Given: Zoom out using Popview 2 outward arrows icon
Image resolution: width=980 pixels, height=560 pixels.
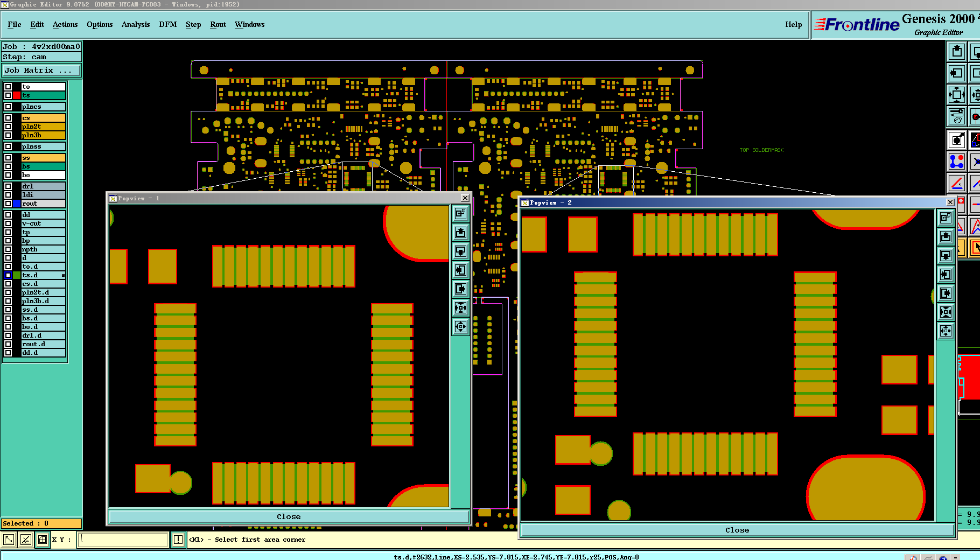Looking at the screenshot, I should [x=946, y=331].
